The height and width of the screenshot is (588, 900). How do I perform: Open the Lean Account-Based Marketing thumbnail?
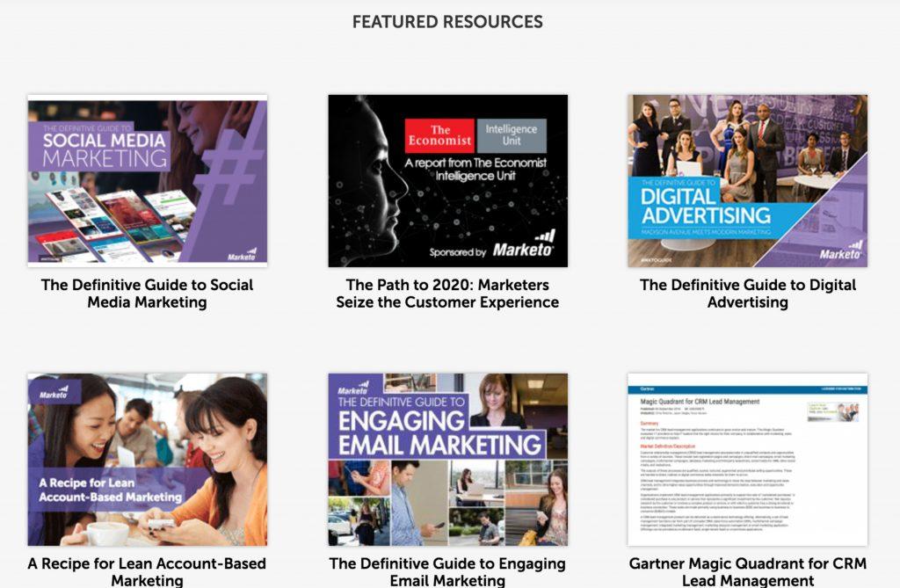(148, 460)
